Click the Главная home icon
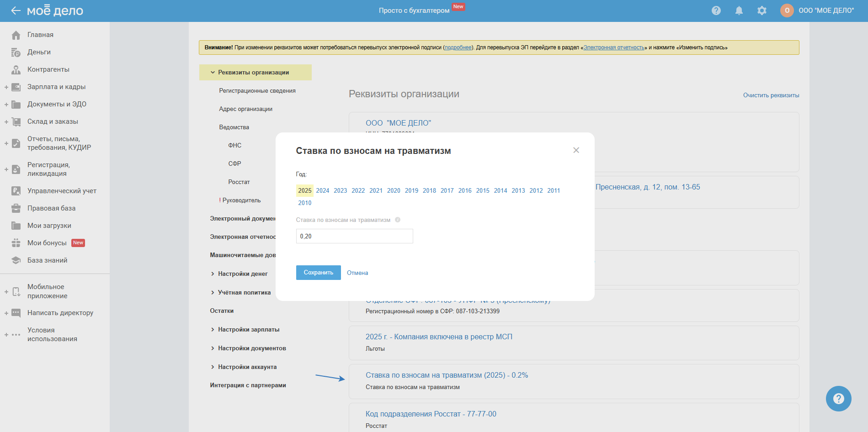This screenshot has width=868, height=432. click(x=16, y=35)
